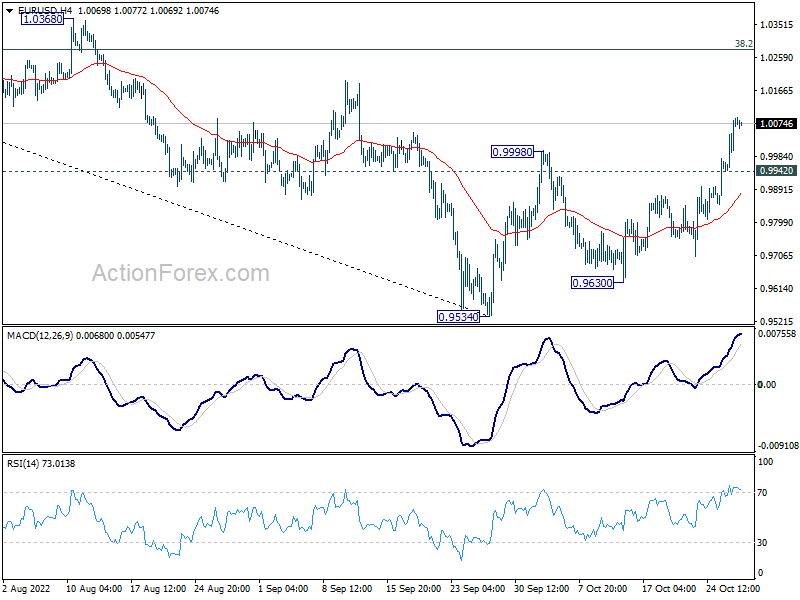Select the EURUSD H4 chart title text

point(45,11)
